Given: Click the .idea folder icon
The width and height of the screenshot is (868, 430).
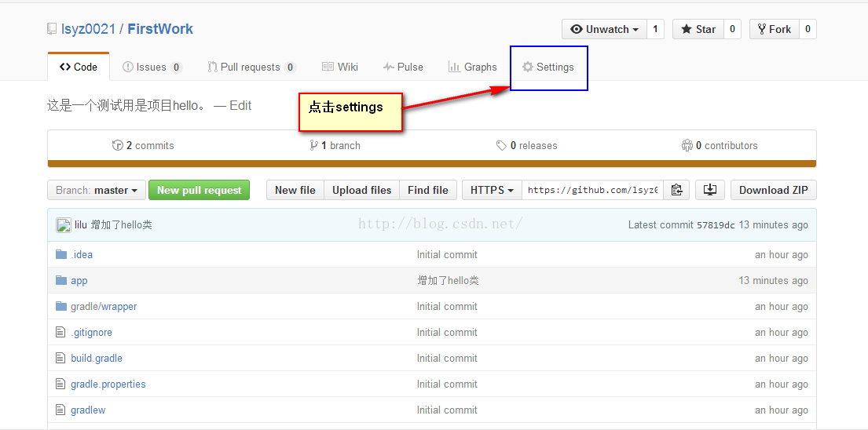Looking at the screenshot, I should 61,254.
